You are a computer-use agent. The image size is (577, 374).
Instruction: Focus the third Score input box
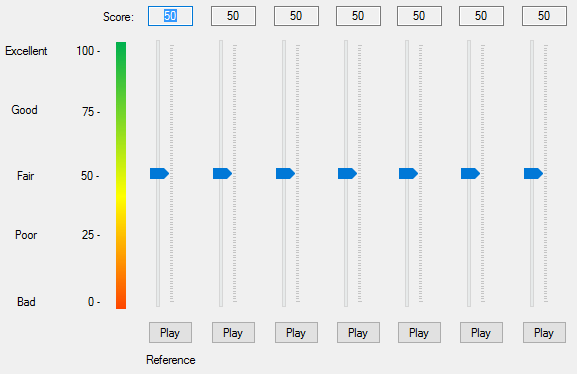click(x=296, y=16)
